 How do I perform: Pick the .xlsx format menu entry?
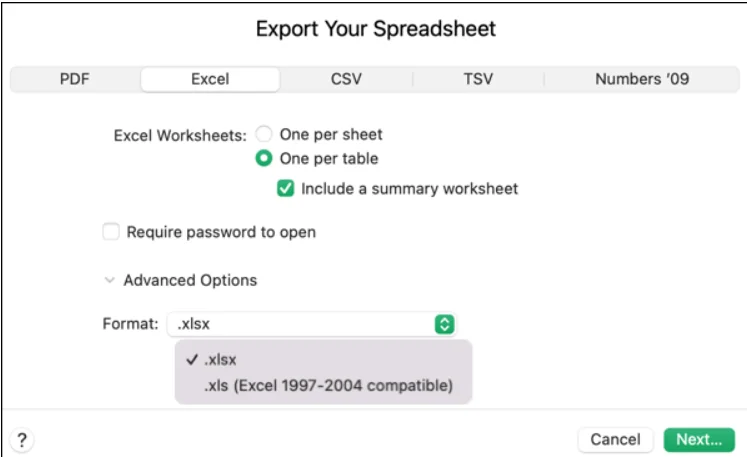point(222,361)
